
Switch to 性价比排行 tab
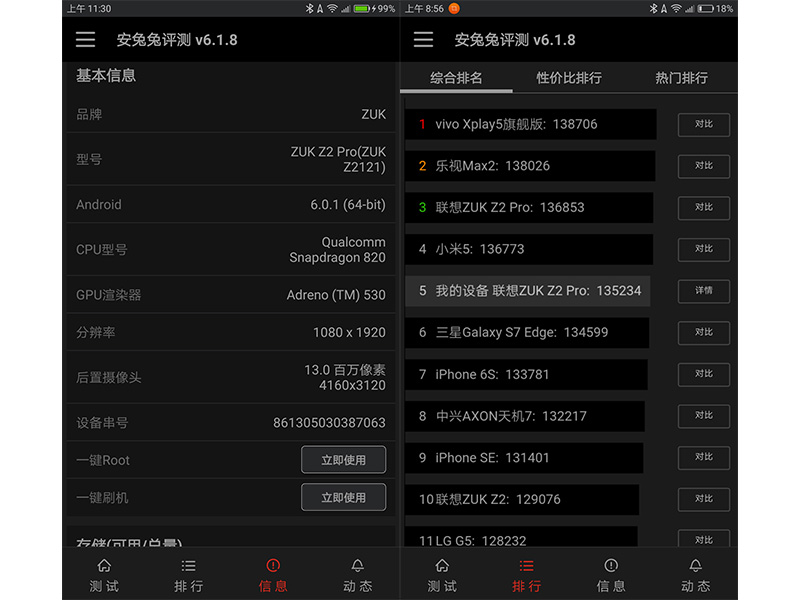coord(569,78)
